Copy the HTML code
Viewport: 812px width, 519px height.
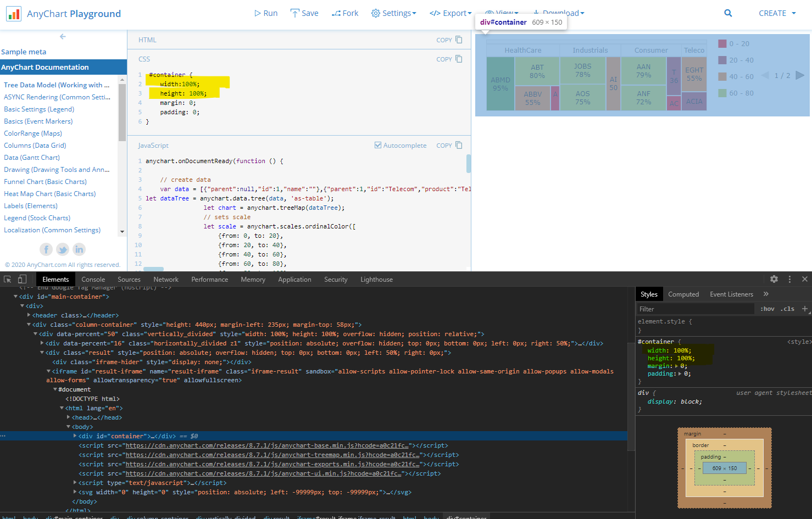(x=449, y=40)
